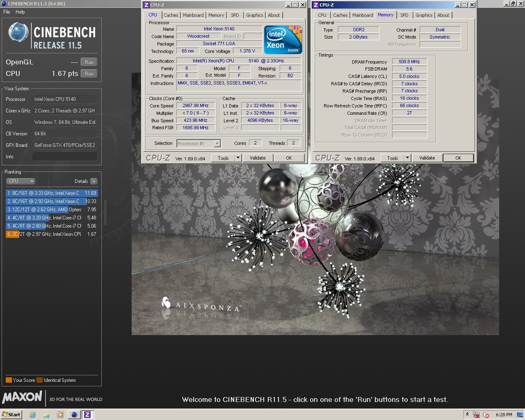This screenshot has height=420, width=525.
Task: Select the 4C/8T @ 2.80 GHz ranking row
Action: [52, 226]
